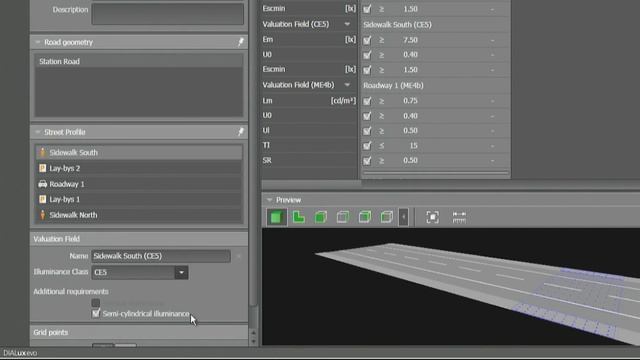Toggle the U0 checkbox under Sidewalk South (CE5)
640x360 pixels.
pyautogui.click(x=367, y=55)
